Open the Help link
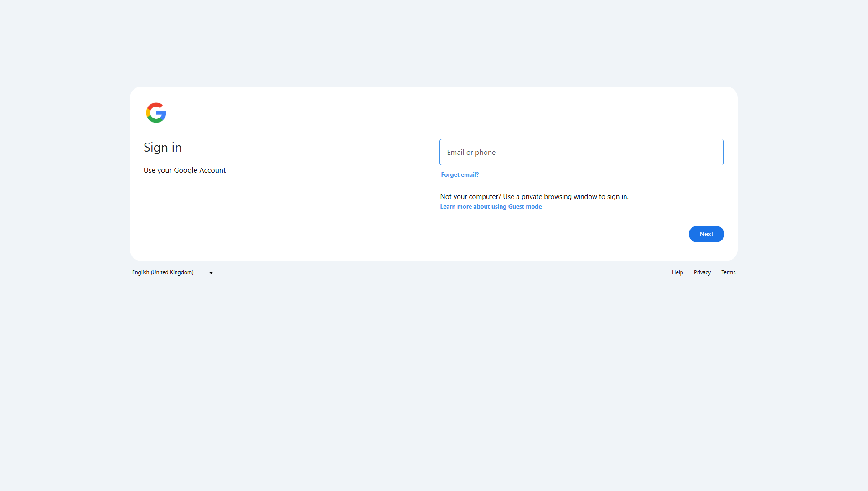Image resolution: width=868 pixels, height=491 pixels. click(x=677, y=272)
